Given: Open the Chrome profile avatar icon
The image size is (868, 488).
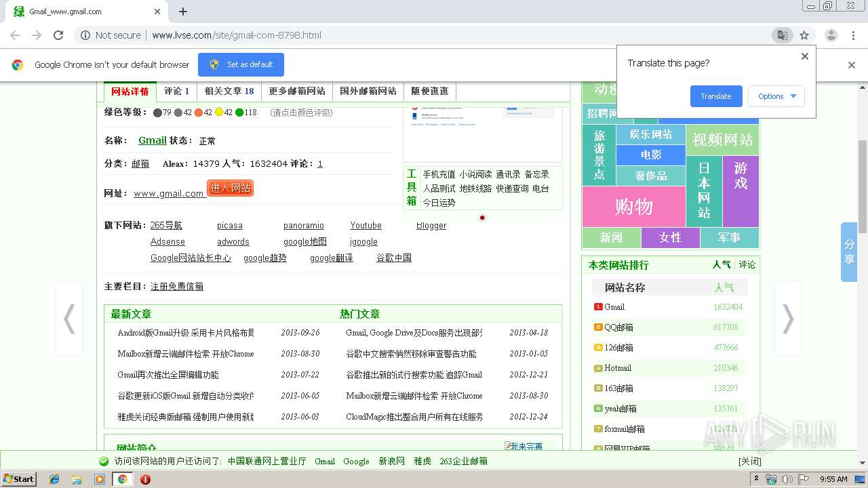Looking at the screenshot, I should [831, 35].
